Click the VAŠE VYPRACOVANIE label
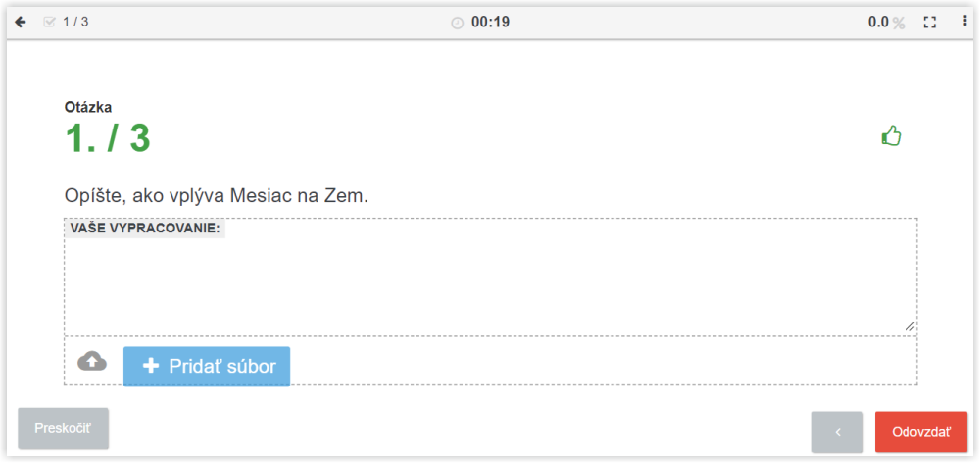This screenshot has height=463, width=980. (x=145, y=229)
